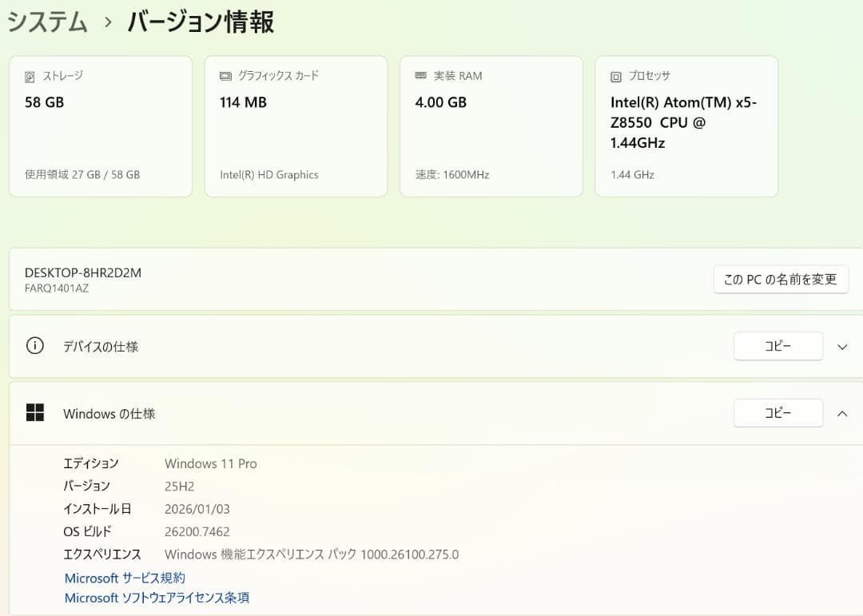Open the システム breadcrumb menu item
863x616 pixels.
pos(46,22)
